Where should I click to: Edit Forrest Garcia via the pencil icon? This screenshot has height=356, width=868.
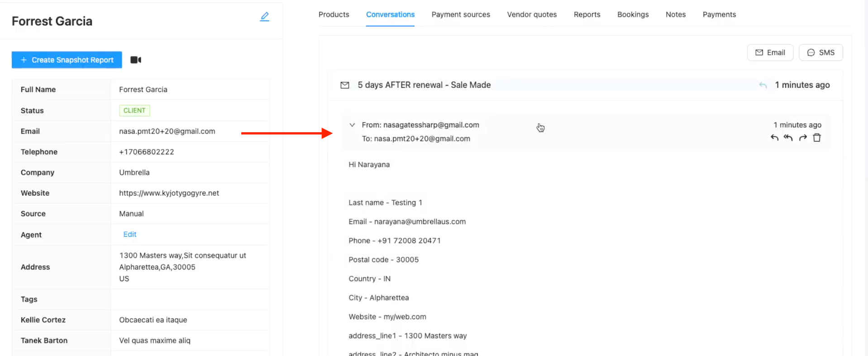(265, 17)
